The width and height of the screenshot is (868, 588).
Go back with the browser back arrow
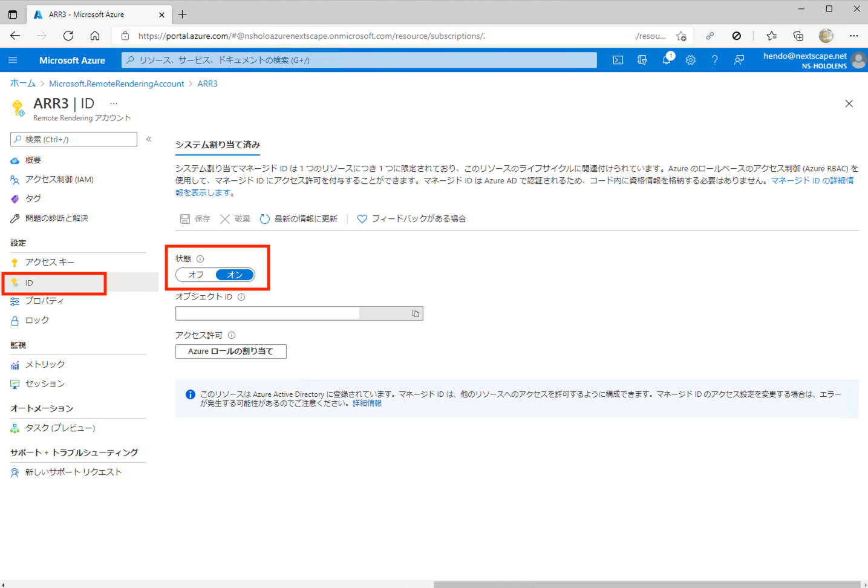coord(15,36)
